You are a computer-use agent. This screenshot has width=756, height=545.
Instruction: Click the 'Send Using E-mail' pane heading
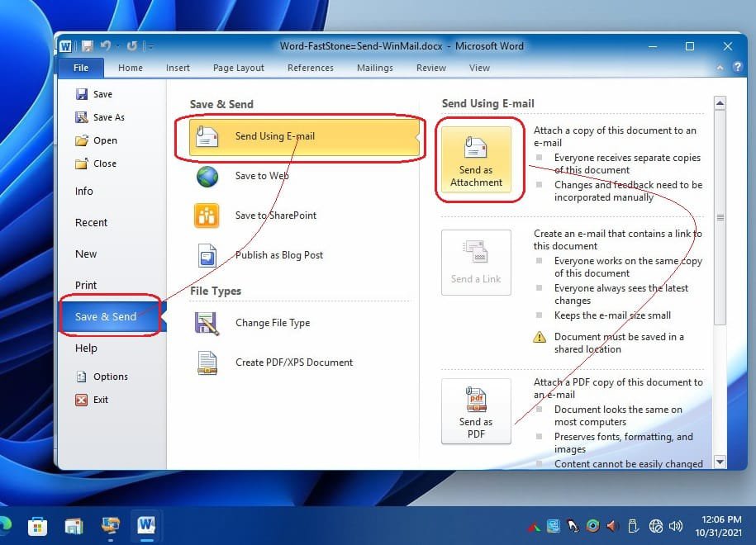488,103
